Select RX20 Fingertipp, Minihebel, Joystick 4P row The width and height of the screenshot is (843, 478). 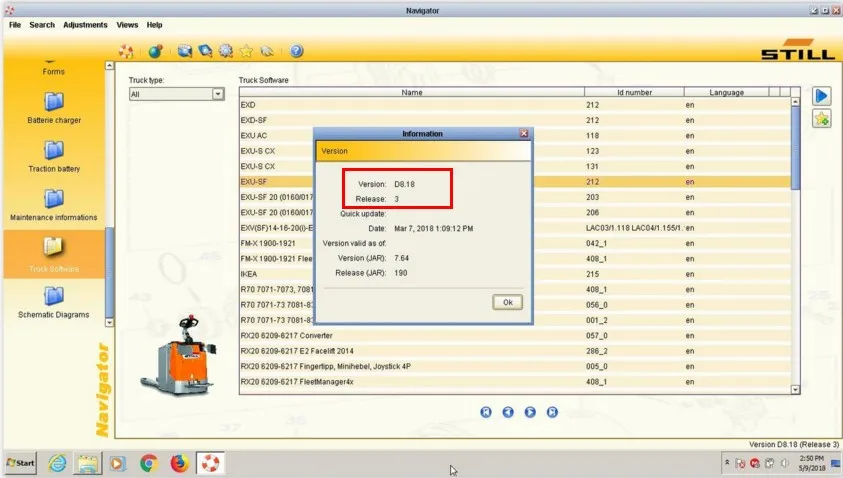tap(515, 366)
